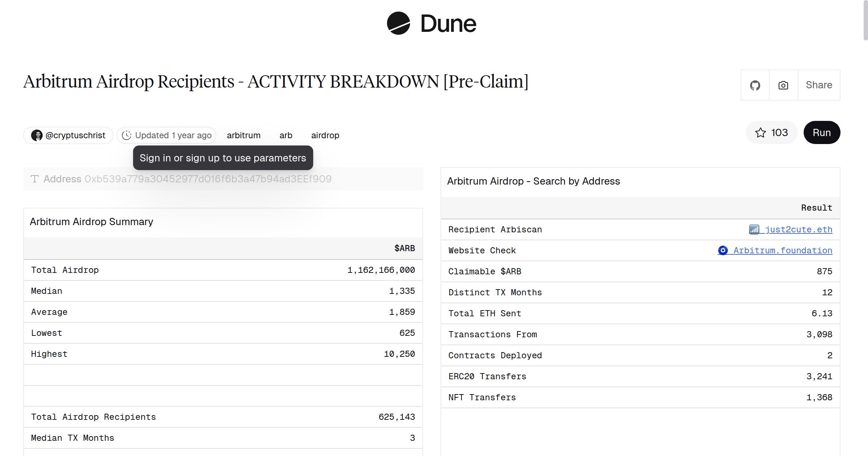The image size is (868, 456).
Task: Open the airdrop tag
Action: 325,135
